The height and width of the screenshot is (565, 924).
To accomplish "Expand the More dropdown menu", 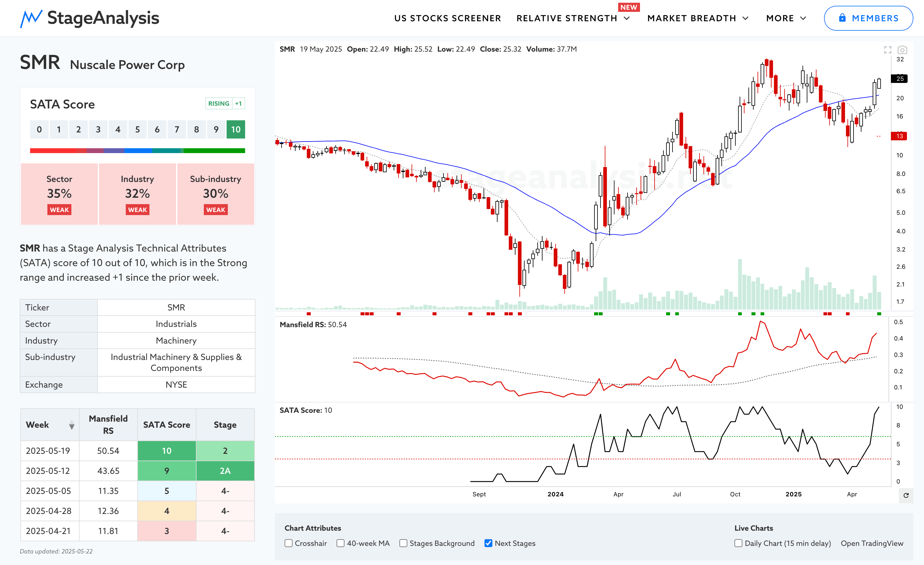I will 786,18.
